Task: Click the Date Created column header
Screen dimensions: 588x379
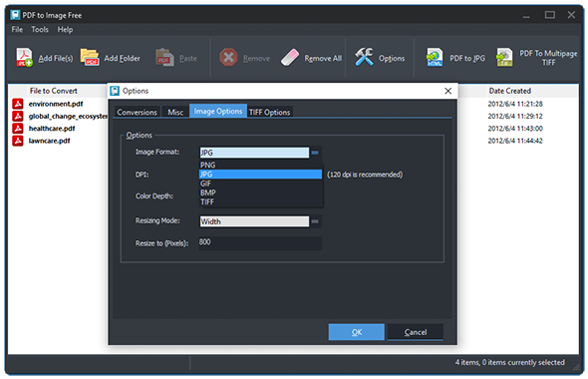Action: click(509, 91)
